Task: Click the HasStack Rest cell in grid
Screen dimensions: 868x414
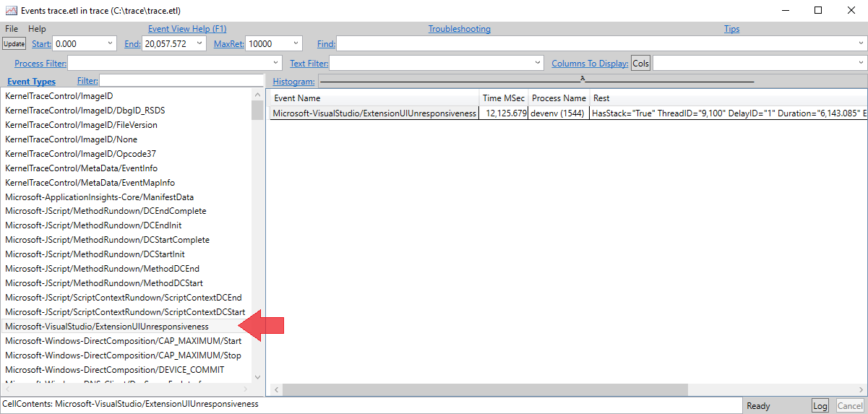Action: (x=729, y=113)
